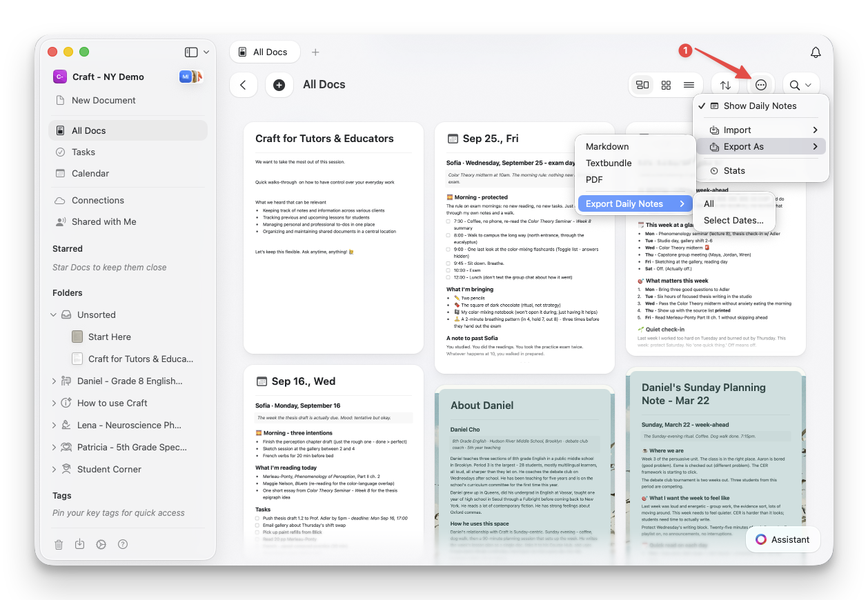
Task: Select All Docs in the sidebar
Action: click(x=128, y=130)
